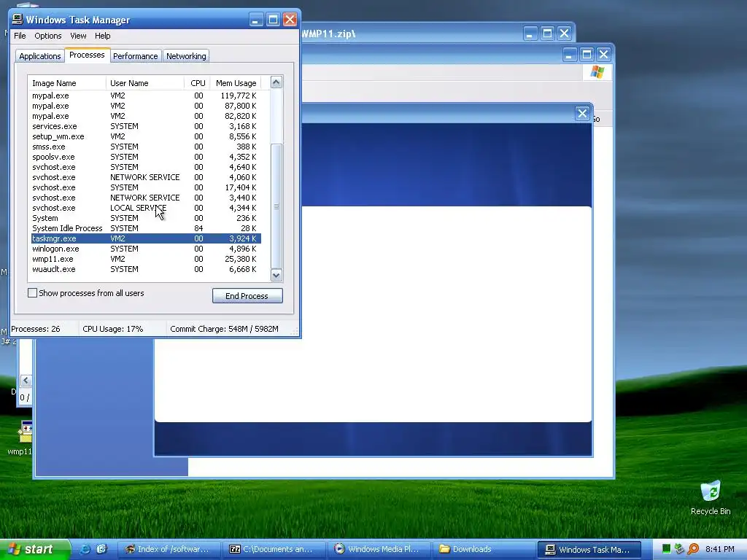This screenshot has width=747, height=560.
Task: Maximize the WMP11.zip 7-Zip window
Action: point(547,34)
